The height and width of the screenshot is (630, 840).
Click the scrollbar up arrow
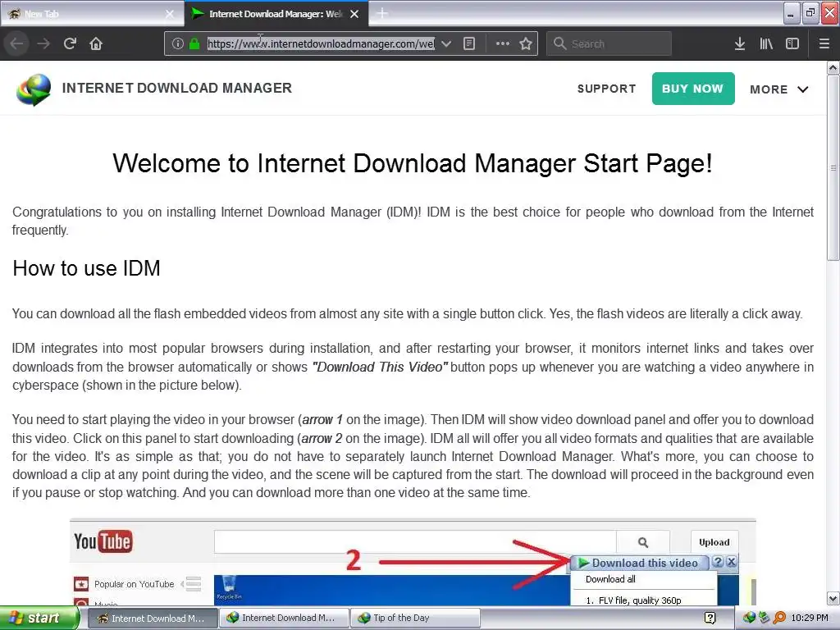833,67
